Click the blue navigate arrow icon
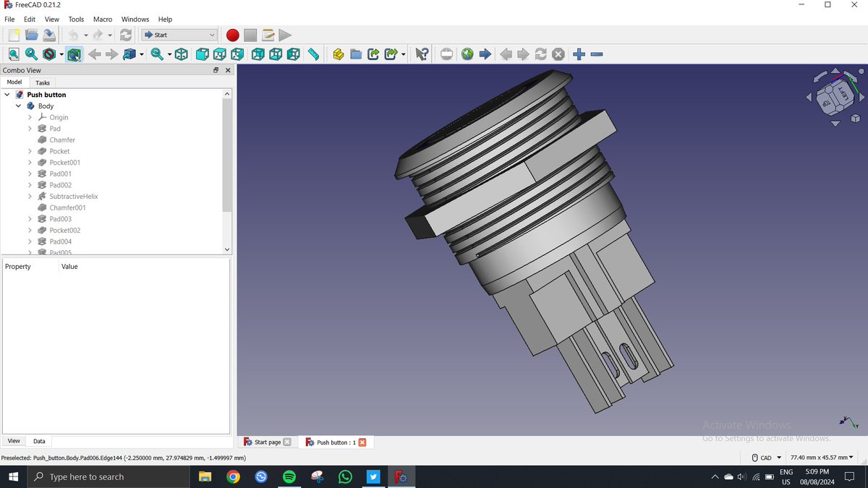The image size is (868, 488). (x=485, y=54)
